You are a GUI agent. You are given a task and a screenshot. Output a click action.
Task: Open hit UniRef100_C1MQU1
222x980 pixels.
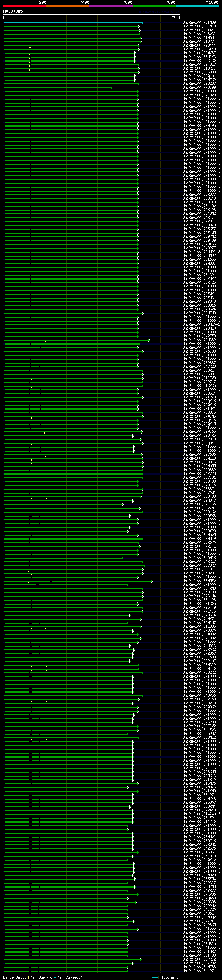tap(199, 38)
